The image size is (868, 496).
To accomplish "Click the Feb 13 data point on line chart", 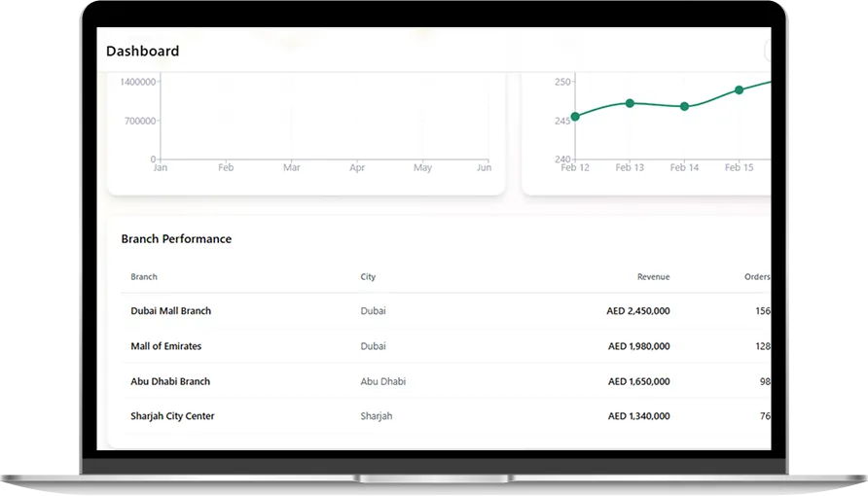I will coord(630,103).
